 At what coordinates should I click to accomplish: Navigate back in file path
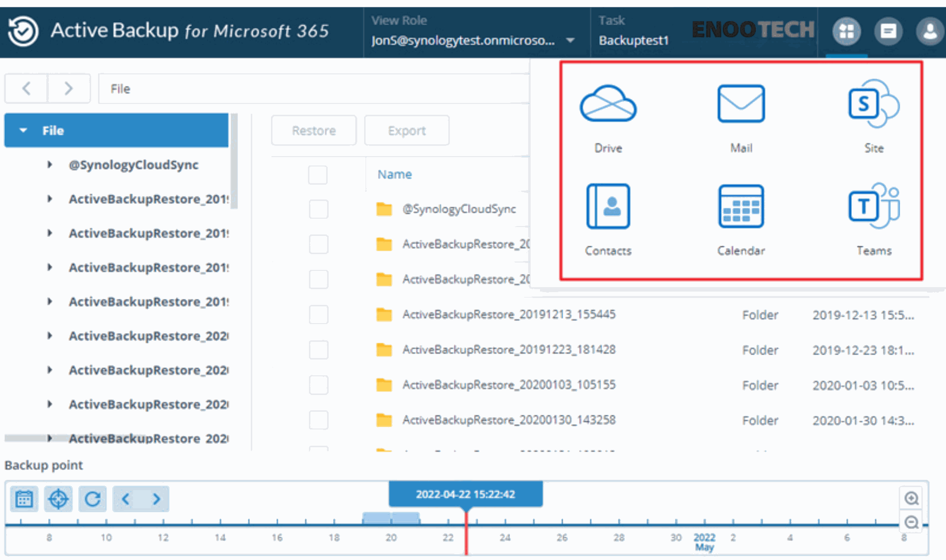[26, 89]
